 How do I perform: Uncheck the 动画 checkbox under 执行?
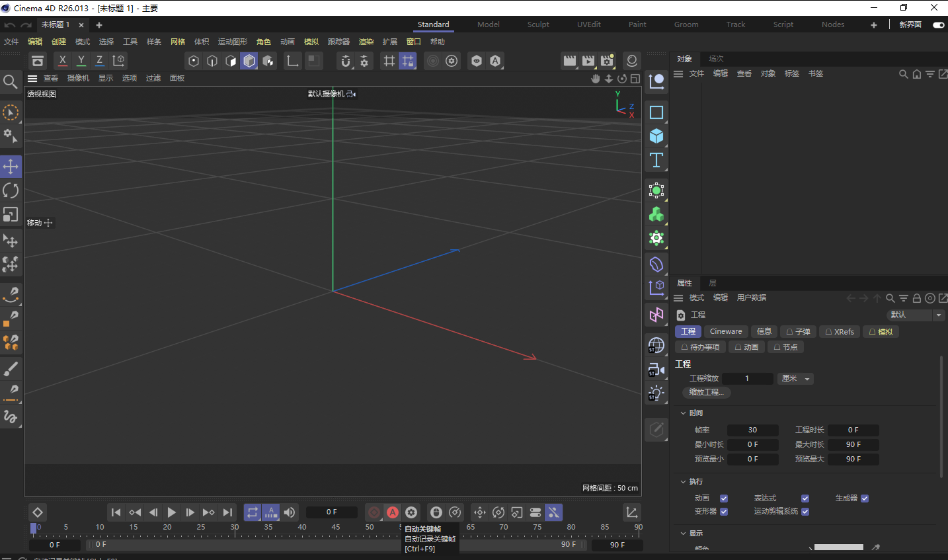(x=724, y=499)
